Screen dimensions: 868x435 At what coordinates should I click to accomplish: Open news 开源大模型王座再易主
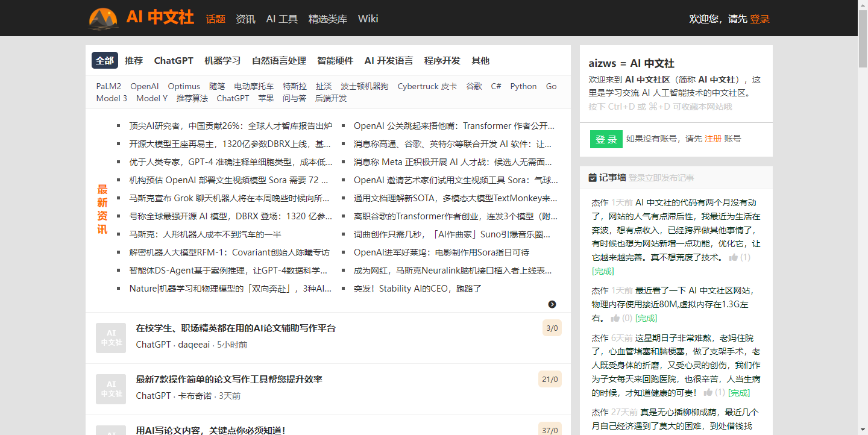(x=230, y=144)
